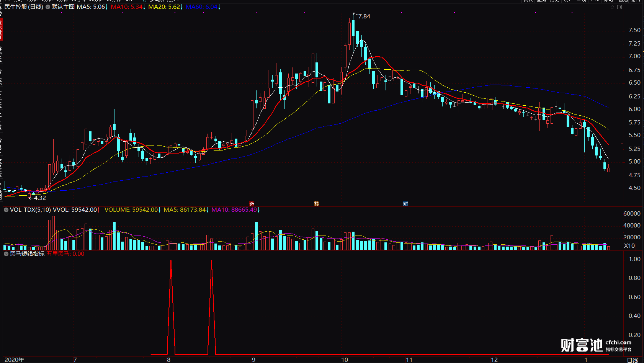Click the 7.50 price axis label
The width and height of the screenshot is (644, 363).
[634, 30]
